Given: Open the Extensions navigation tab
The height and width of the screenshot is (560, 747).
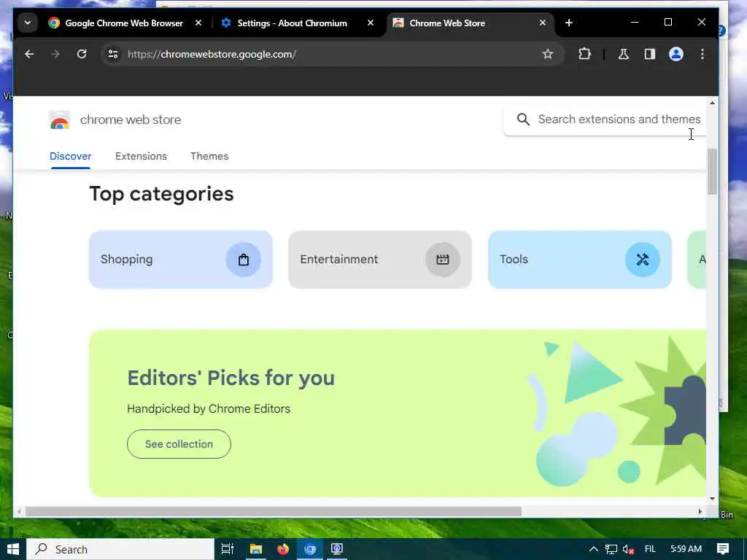Looking at the screenshot, I should 141,156.
